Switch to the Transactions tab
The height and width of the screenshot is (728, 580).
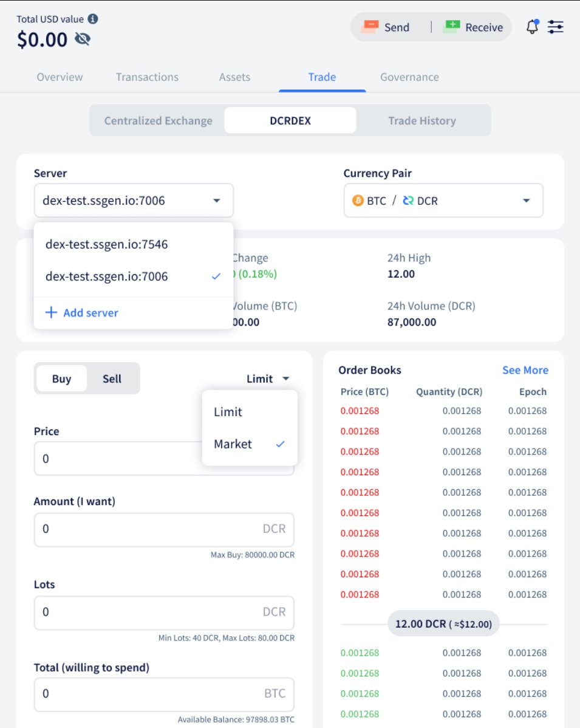click(147, 77)
